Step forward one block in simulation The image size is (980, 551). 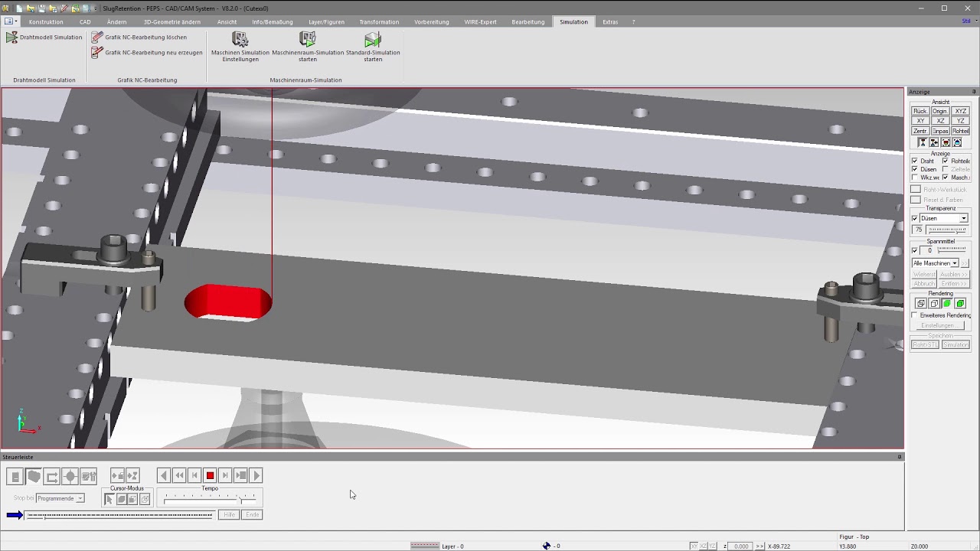pyautogui.click(x=225, y=476)
